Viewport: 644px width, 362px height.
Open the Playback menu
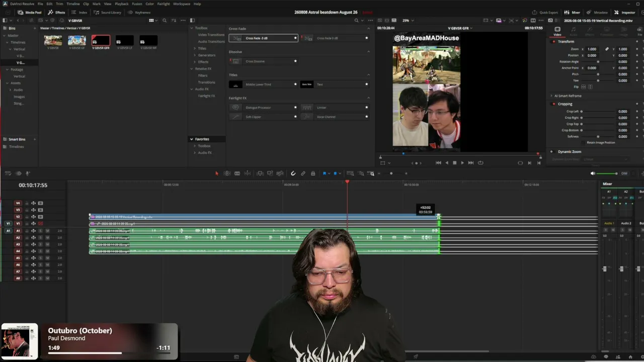click(x=122, y=4)
